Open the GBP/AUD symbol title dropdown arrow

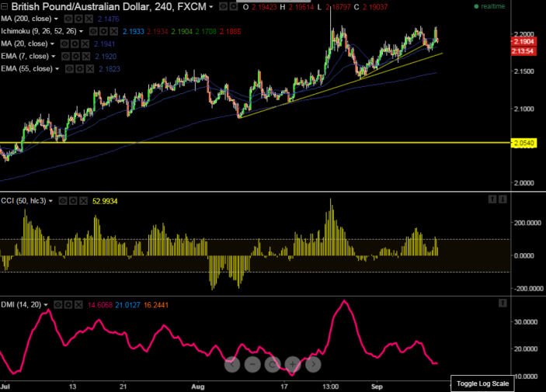211,7
